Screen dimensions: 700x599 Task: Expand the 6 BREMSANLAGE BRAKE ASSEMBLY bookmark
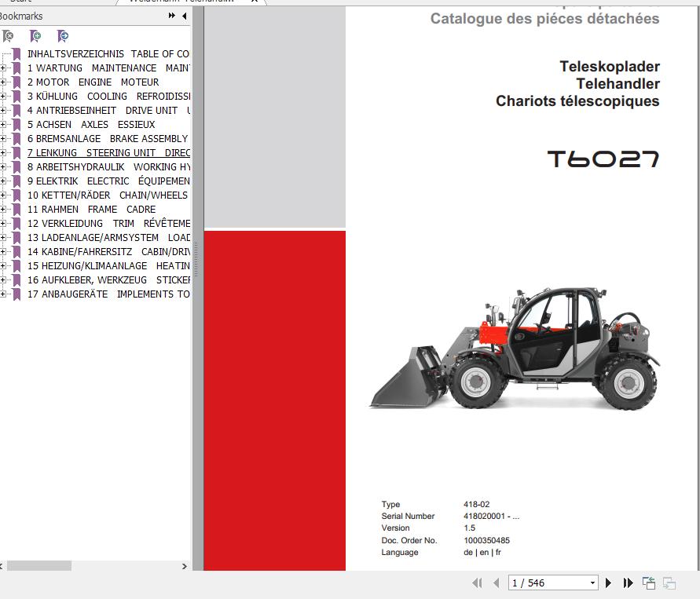pyautogui.click(x=2, y=139)
